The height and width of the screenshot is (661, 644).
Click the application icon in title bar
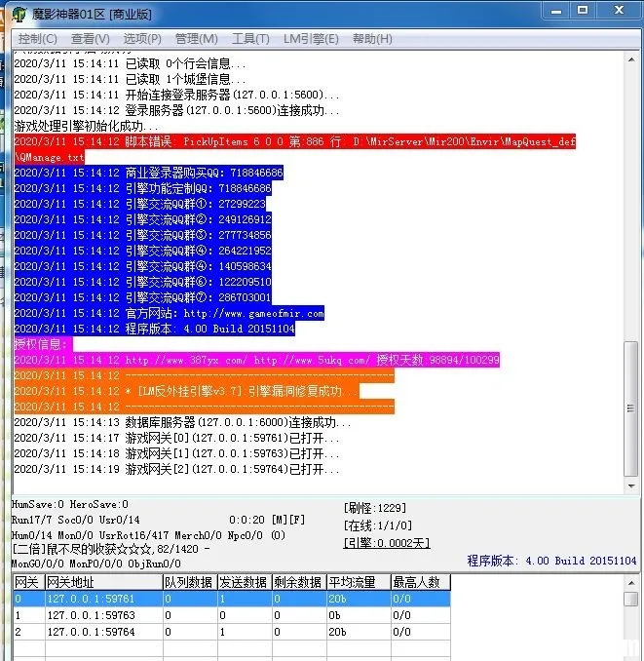[x=19, y=15]
